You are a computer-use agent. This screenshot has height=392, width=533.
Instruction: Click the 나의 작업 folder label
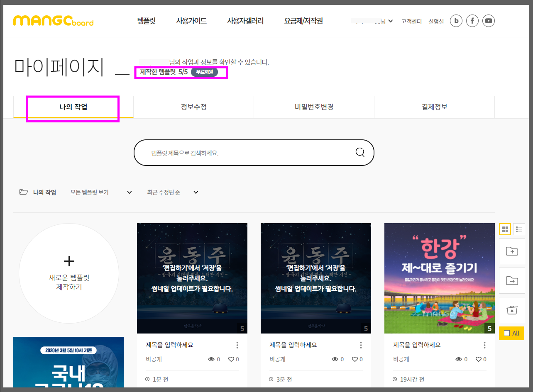pyautogui.click(x=44, y=192)
